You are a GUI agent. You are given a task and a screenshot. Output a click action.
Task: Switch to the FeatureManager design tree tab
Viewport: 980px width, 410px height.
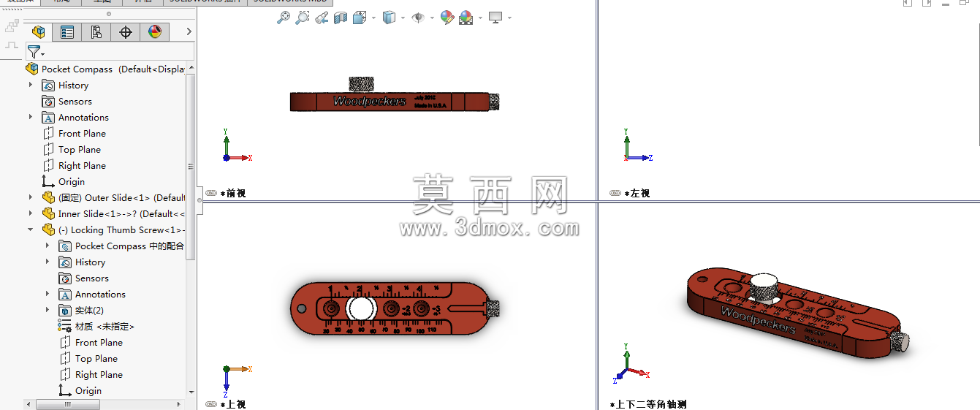[x=38, y=31]
